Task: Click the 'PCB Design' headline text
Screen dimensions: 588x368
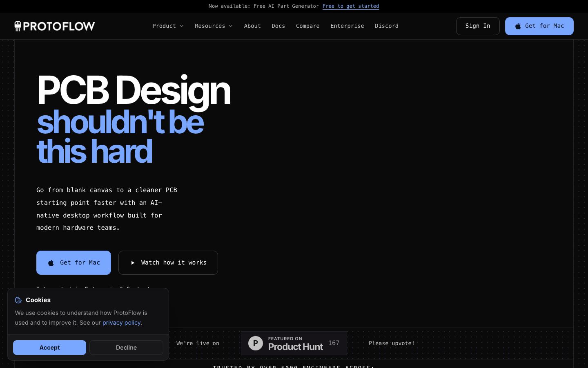Action: click(134, 90)
